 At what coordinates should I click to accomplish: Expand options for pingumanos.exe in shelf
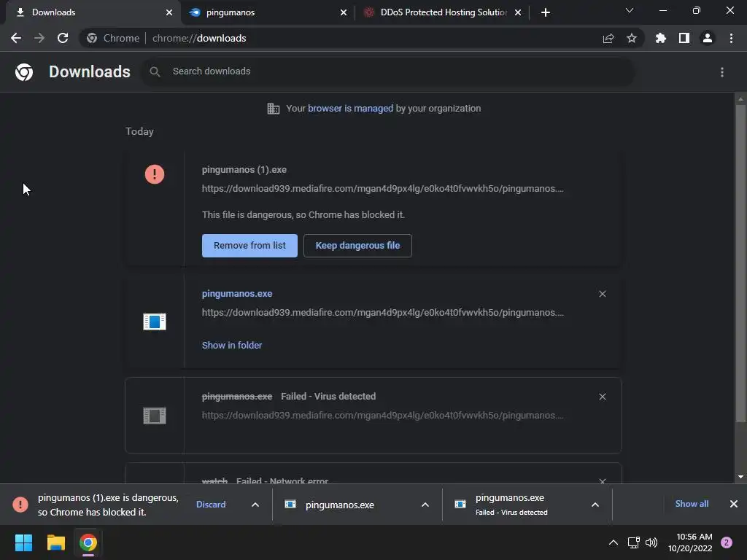(x=425, y=505)
